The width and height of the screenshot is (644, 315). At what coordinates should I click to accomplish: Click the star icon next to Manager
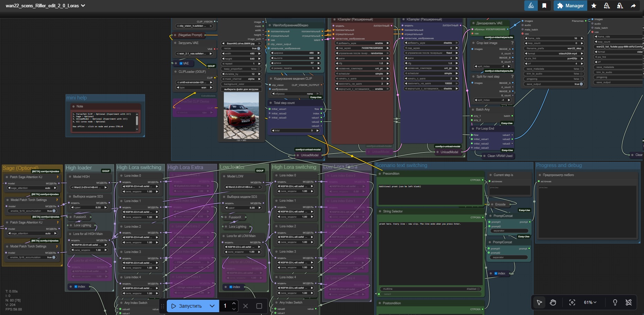[594, 6]
